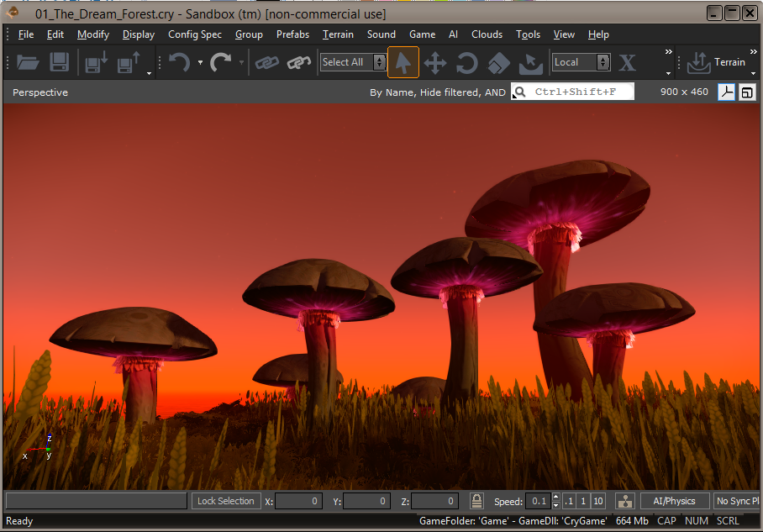Toggle the lock icon beside Z field

tap(476, 501)
